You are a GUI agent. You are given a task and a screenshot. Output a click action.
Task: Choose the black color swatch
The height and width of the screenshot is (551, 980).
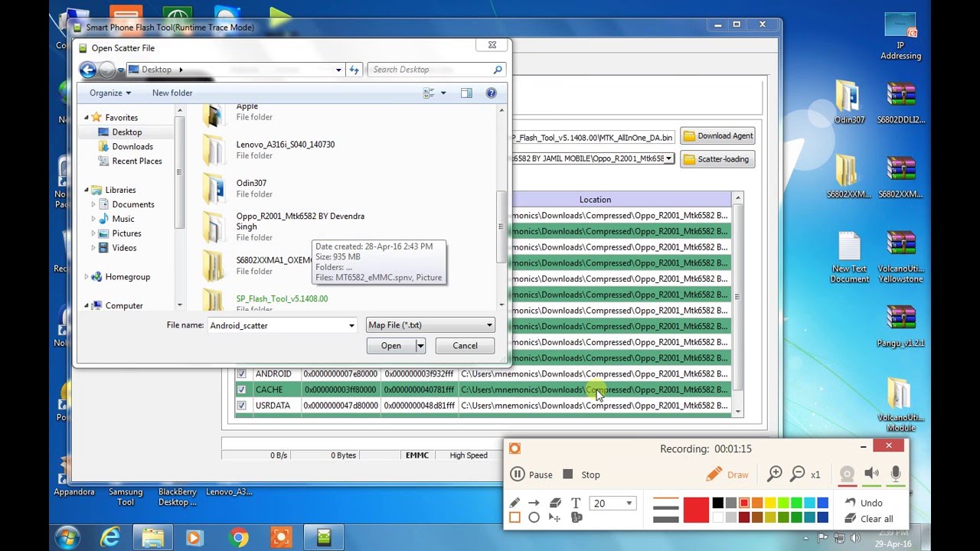717,503
